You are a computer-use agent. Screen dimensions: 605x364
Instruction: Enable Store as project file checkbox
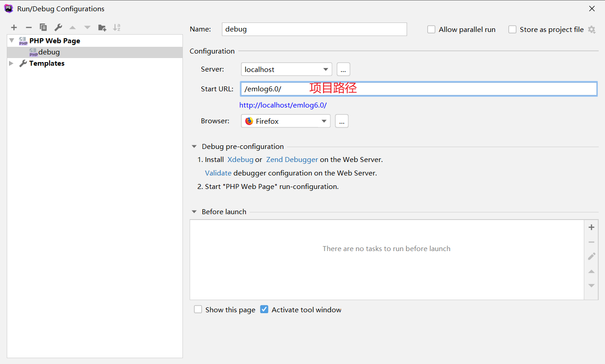pos(512,29)
